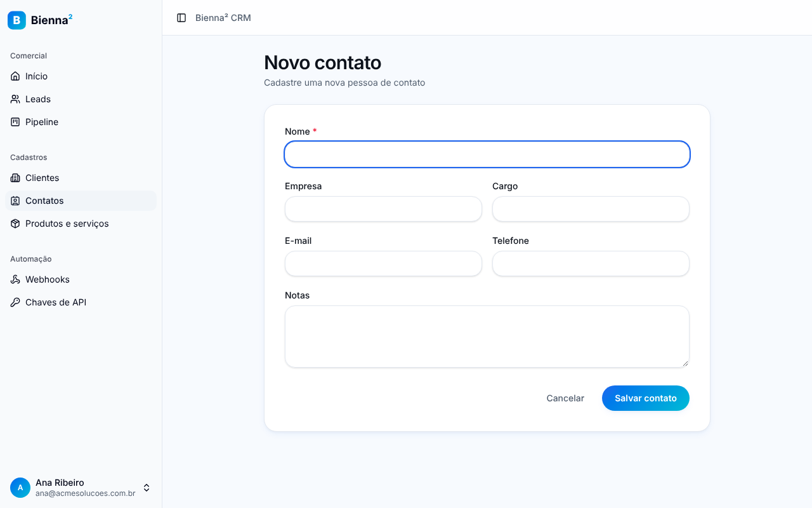Open Início in the sidebar
Screen dimensions: 812x508
(81, 76)
